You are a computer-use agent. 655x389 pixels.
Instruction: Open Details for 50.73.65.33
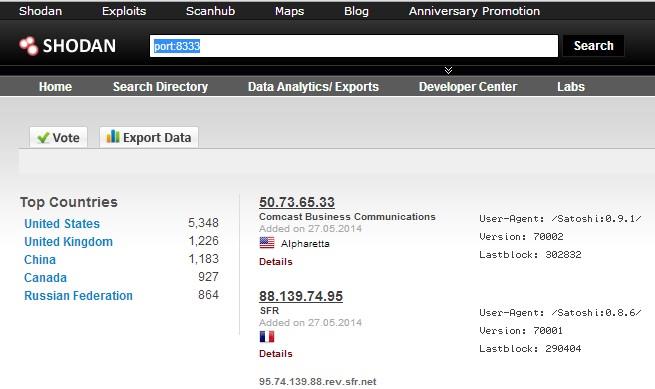tap(276, 262)
